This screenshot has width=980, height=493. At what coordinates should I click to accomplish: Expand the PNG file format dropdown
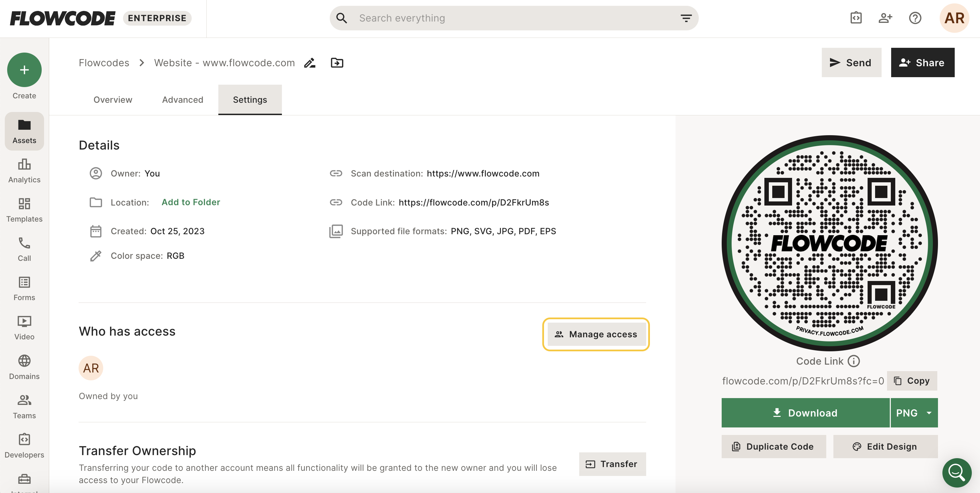pyautogui.click(x=914, y=413)
